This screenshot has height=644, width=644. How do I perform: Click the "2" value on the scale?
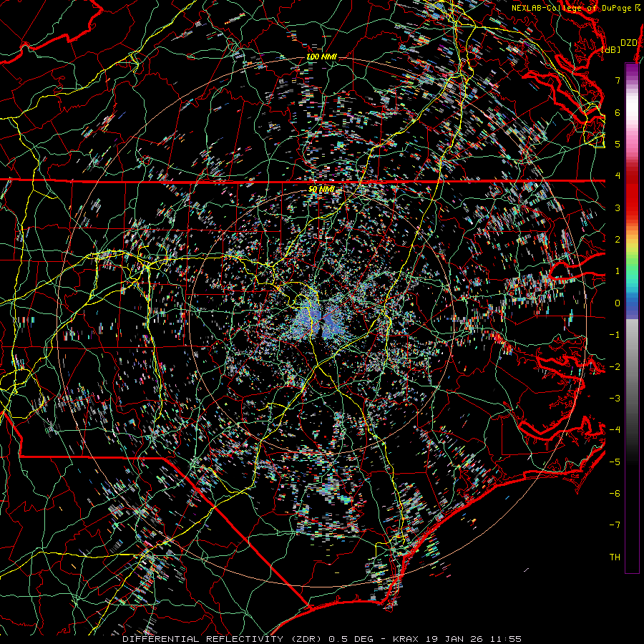[618, 240]
